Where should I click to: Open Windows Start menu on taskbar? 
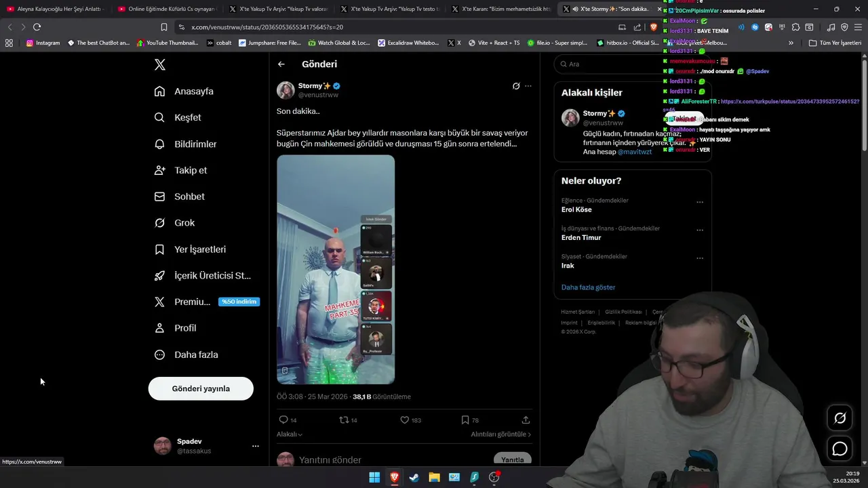pos(374,477)
